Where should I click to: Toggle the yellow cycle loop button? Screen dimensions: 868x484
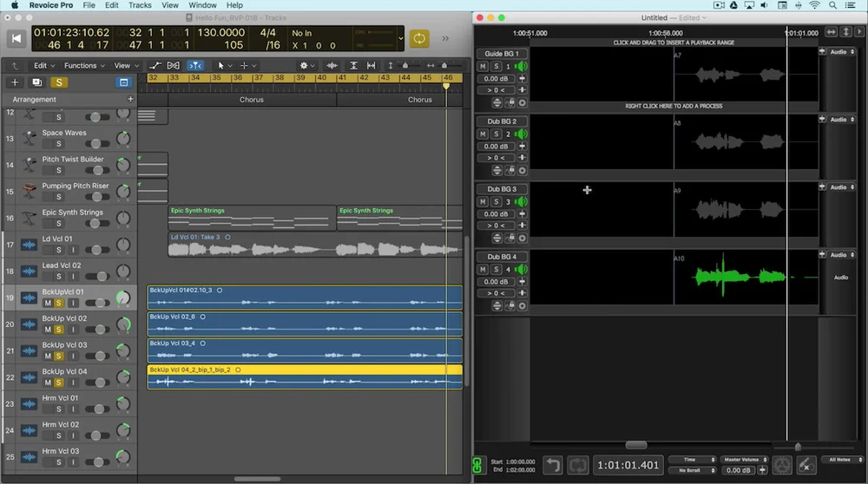click(x=419, y=38)
